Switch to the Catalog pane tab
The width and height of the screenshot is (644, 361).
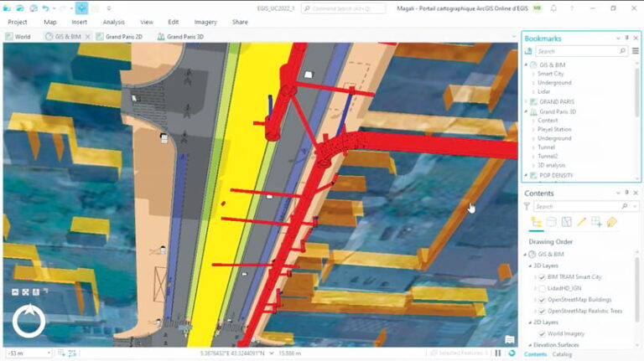pos(562,354)
